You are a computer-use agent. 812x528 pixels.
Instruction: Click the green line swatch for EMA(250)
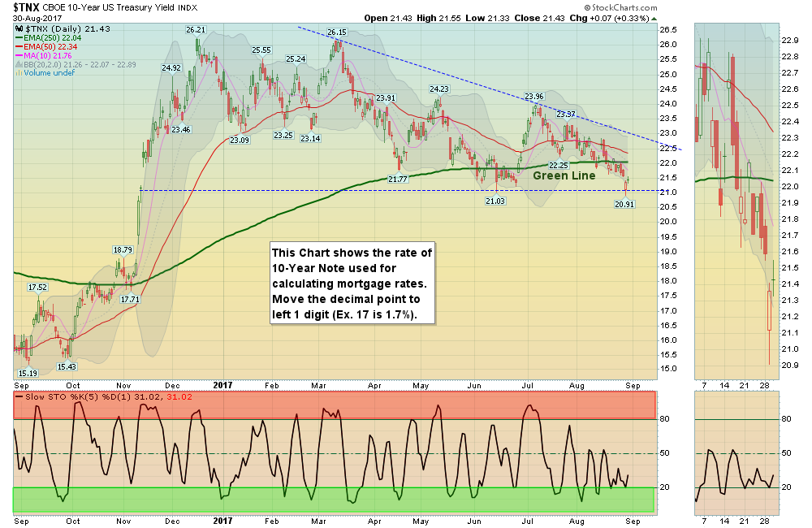coord(19,38)
